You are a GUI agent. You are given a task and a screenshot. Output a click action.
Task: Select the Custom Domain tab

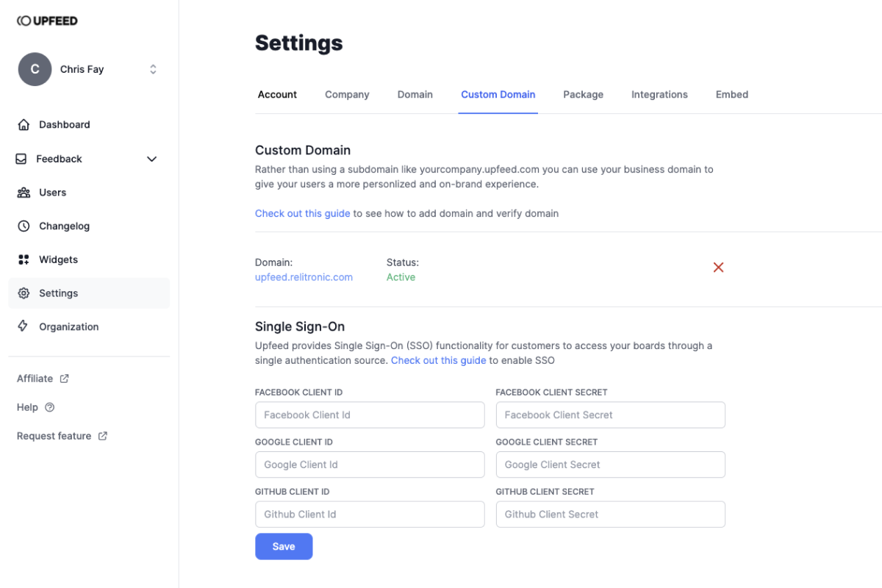click(498, 95)
